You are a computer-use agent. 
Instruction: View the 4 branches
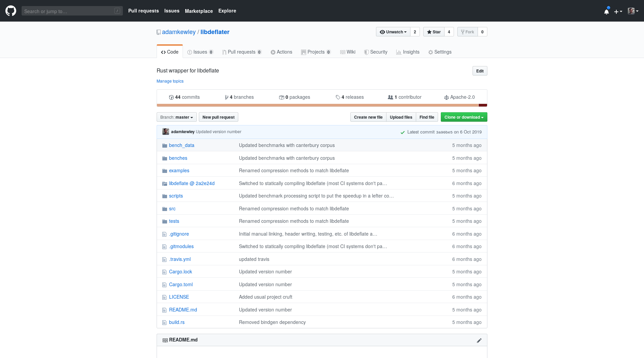pyautogui.click(x=239, y=97)
